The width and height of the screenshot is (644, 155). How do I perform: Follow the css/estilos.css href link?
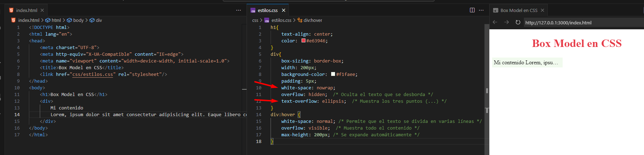click(x=93, y=74)
